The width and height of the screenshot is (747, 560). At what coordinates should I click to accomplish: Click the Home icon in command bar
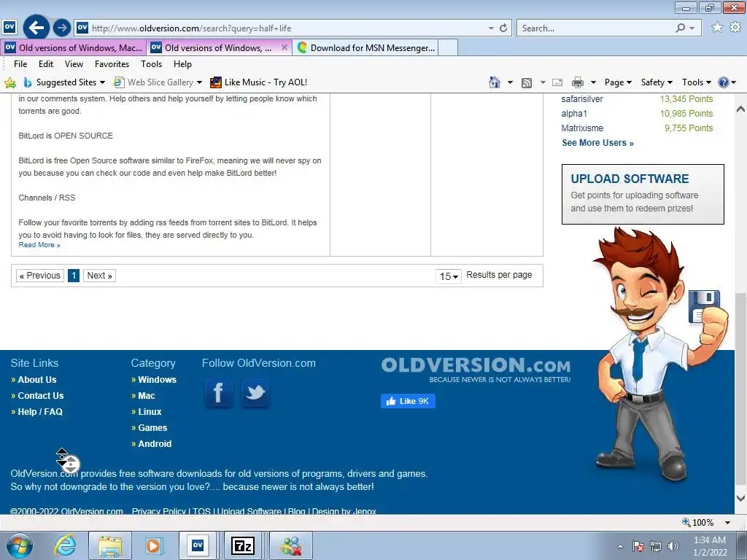pyautogui.click(x=495, y=82)
